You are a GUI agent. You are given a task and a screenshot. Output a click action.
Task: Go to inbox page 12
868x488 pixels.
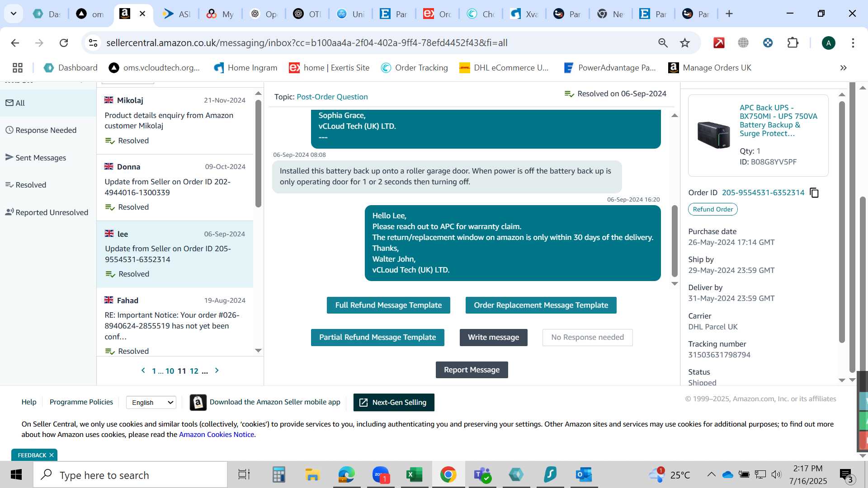coord(194,371)
